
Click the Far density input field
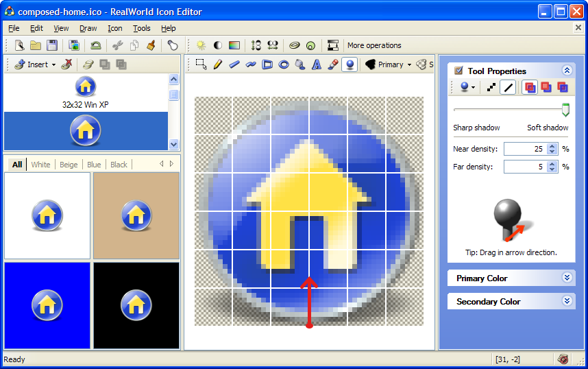click(525, 167)
